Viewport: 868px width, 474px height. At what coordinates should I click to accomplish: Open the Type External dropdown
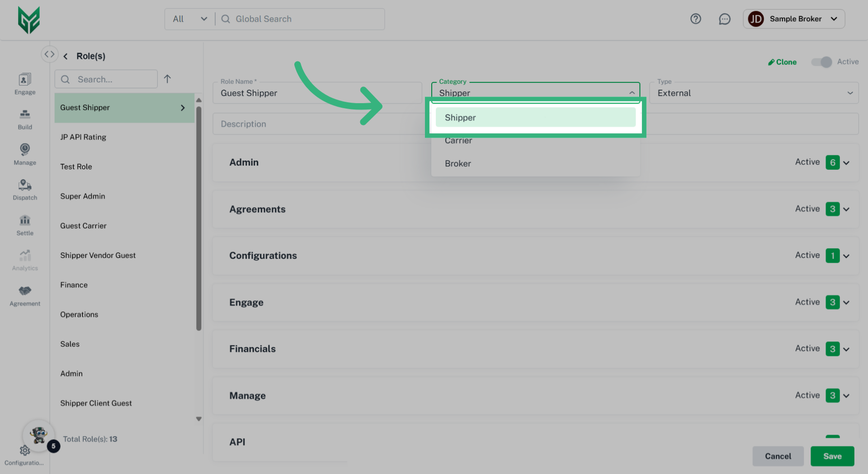coord(753,93)
